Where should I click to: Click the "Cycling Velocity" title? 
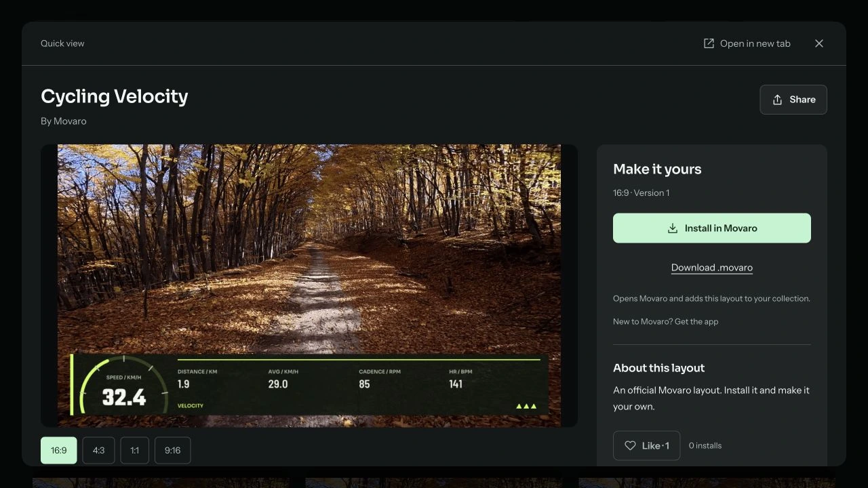coord(115,96)
